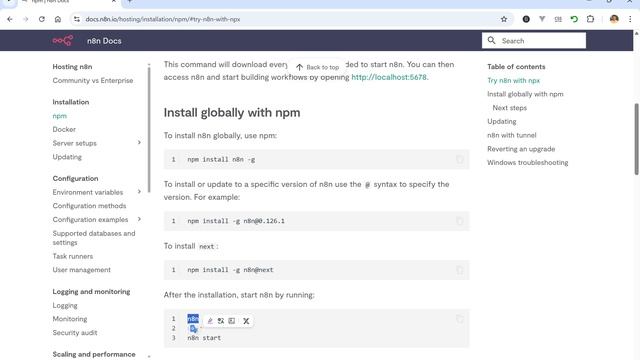Click the blue translate badge below the selection
This screenshot has height=360, width=640.
click(193, 329)
